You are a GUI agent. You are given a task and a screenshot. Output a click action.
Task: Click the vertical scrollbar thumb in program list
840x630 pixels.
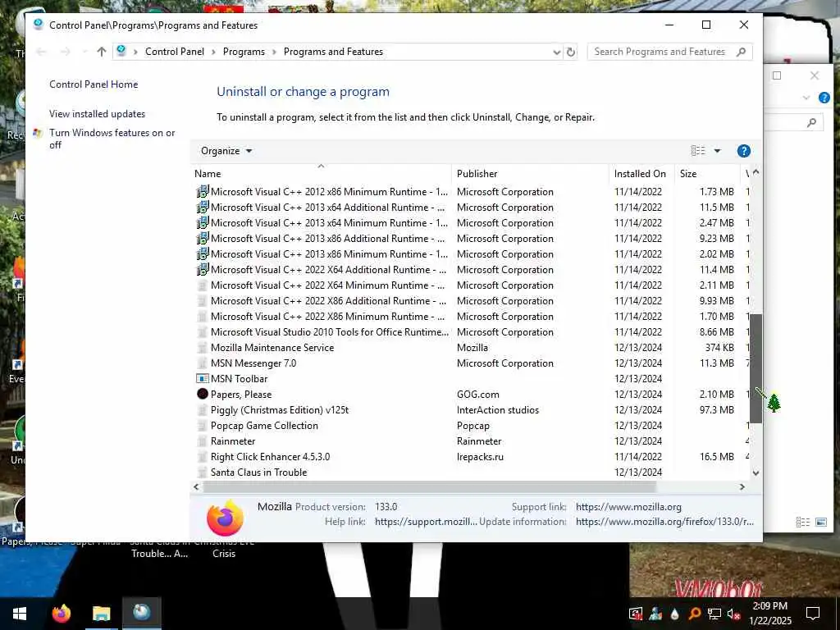756,368
